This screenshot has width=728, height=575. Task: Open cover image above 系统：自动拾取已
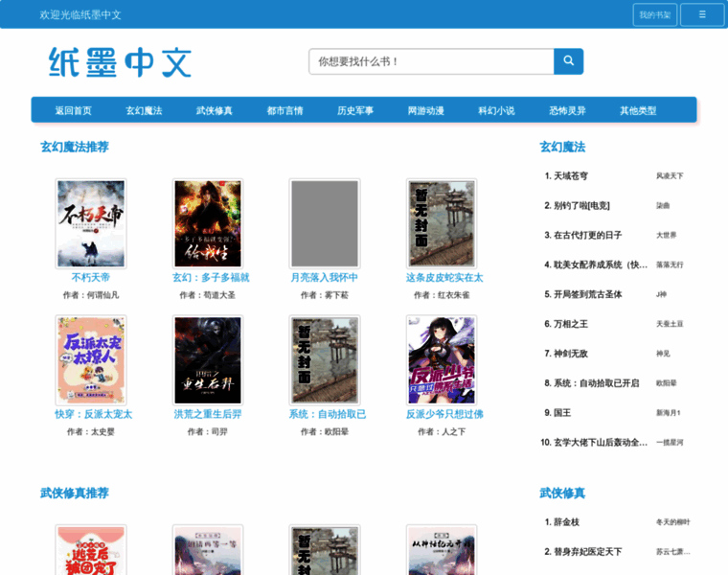click(x=325, y=360)
